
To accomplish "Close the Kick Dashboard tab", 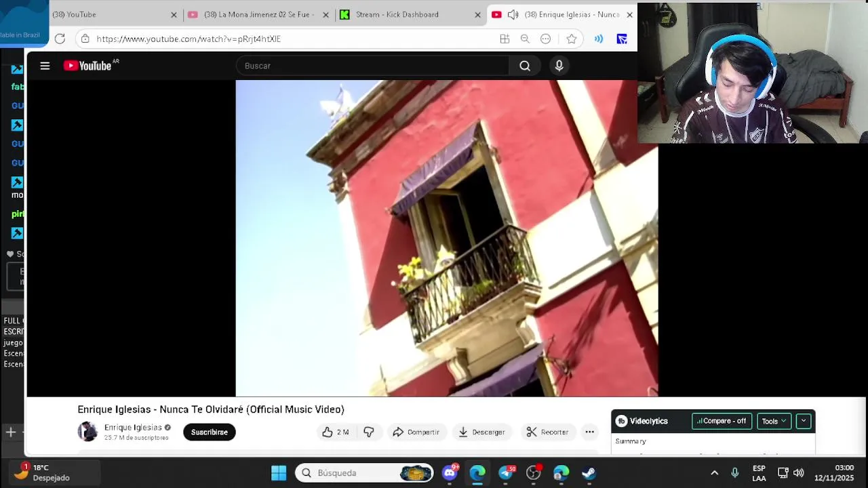I will [x=477, y=14].
